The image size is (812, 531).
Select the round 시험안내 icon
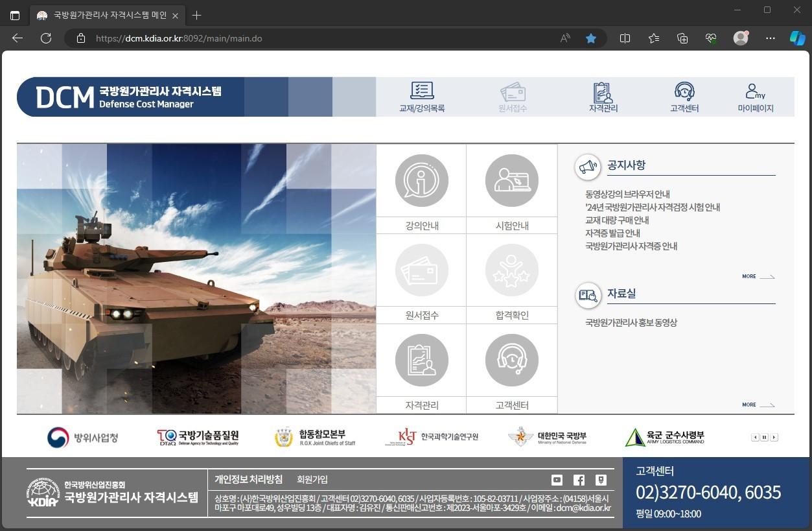(x=511, y=180)
